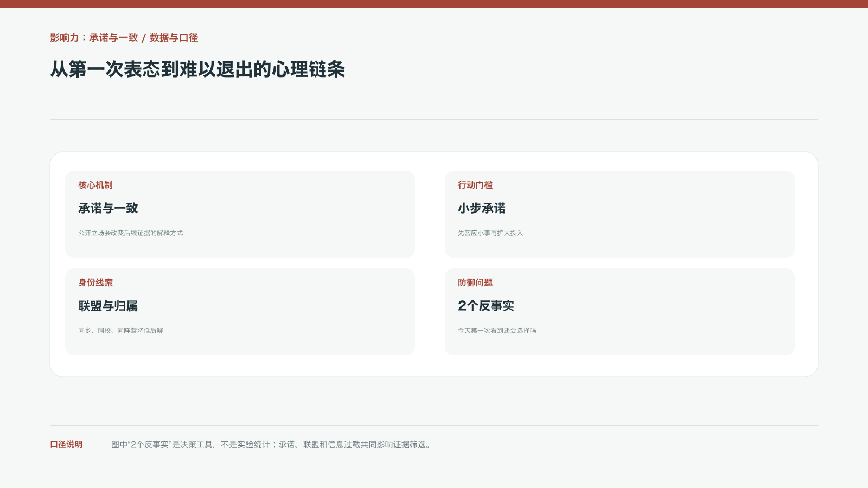Select the 联盟与归属 heading
The height and width of the screenshot is (488, 868).
coord(108,306)
